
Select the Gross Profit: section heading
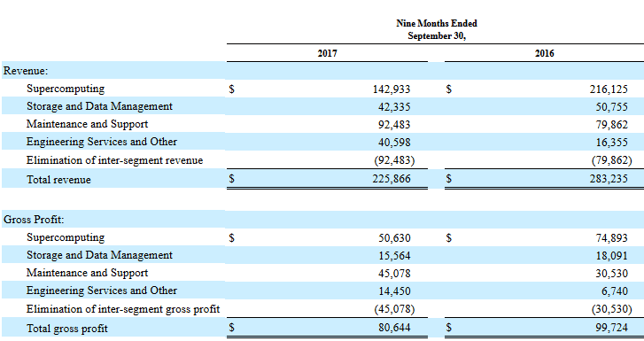34,220
